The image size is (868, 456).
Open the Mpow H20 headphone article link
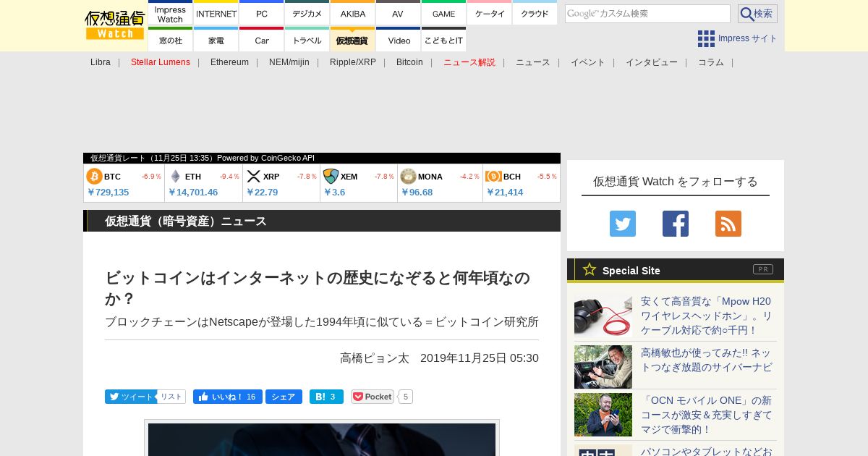coord(707,316)
